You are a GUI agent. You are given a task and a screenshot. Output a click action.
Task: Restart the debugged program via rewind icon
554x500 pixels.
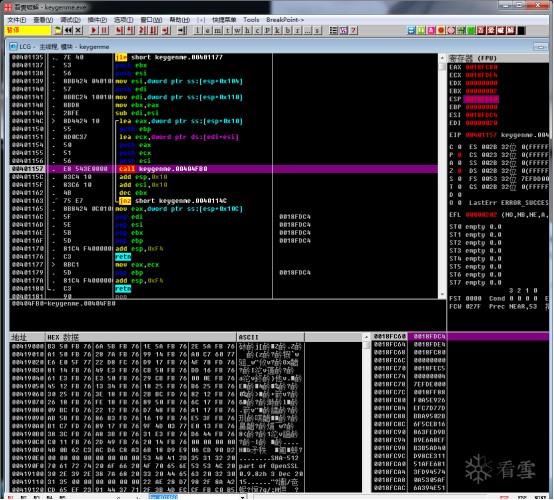coord(68,30)
